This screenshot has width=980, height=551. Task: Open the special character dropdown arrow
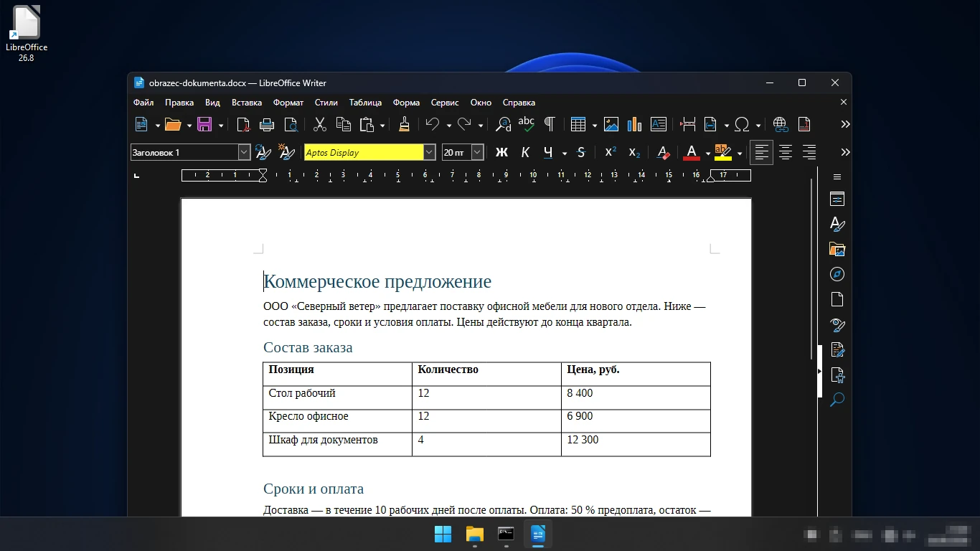pyautogui.click(x=758, y=126)
